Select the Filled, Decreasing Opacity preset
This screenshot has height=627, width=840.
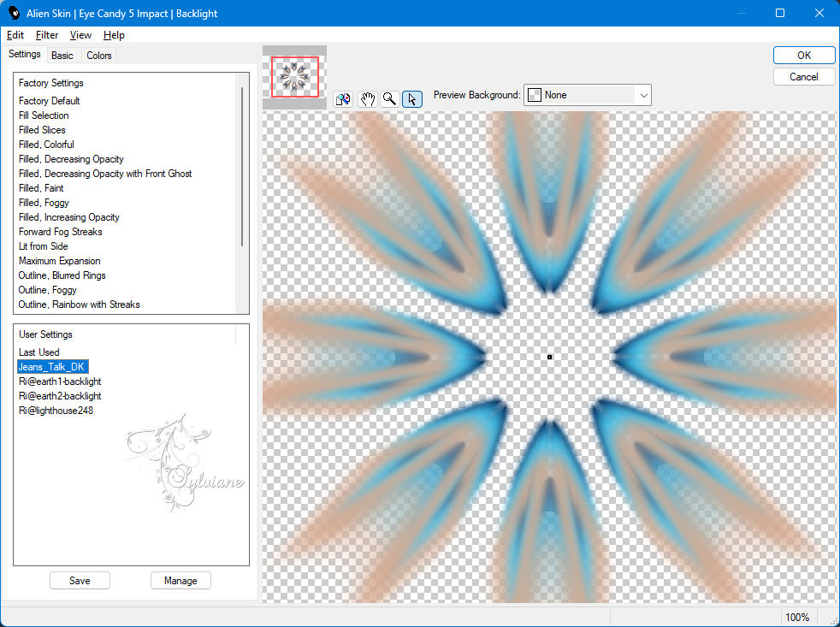click(x=71, y=158)
